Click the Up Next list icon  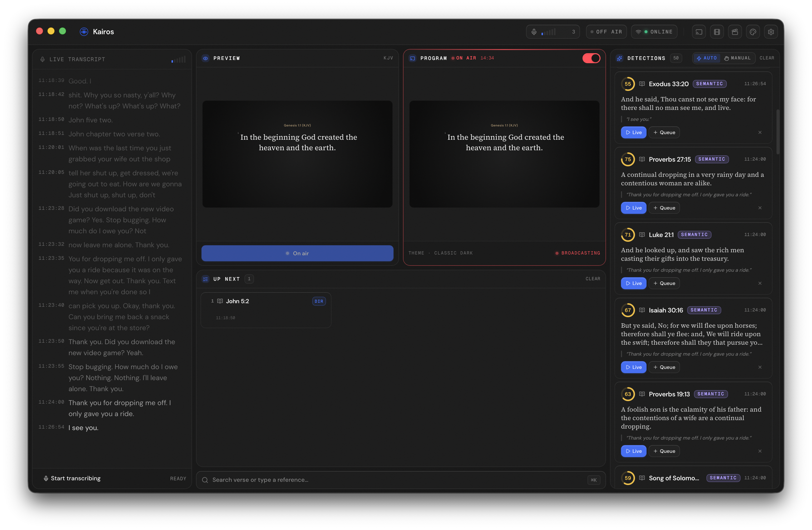(x=205, y=279)
